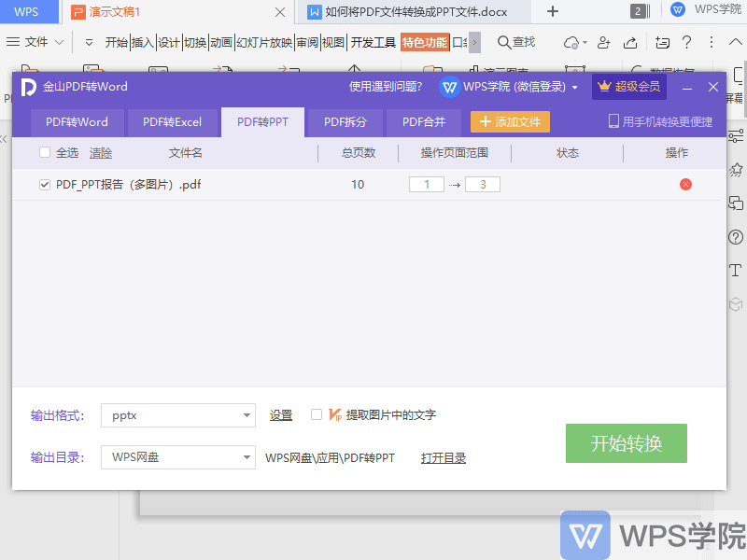Image resolution: width=747 pixels, height=560 pixels.
Task: Enable 提取图片中的文字 checkbox
Action: point(317,414)
